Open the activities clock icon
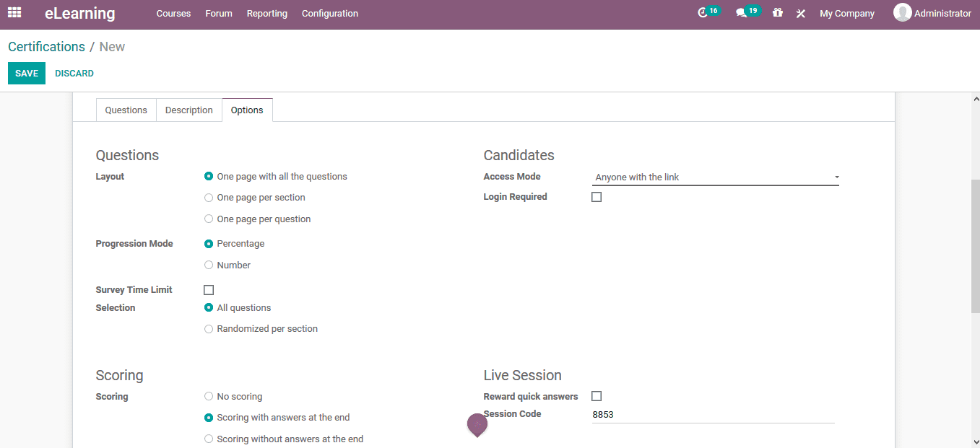Screen dimensions: 980x448 (x=703, y=13)
